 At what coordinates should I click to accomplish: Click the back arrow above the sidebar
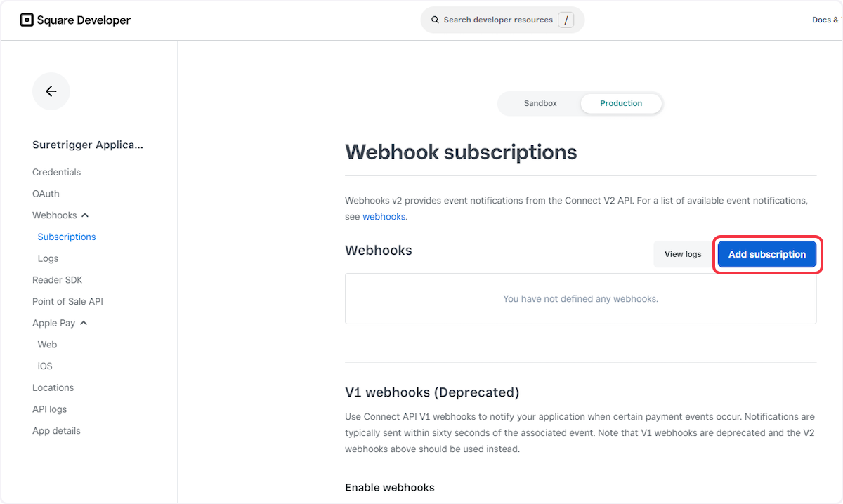point(51,91)
